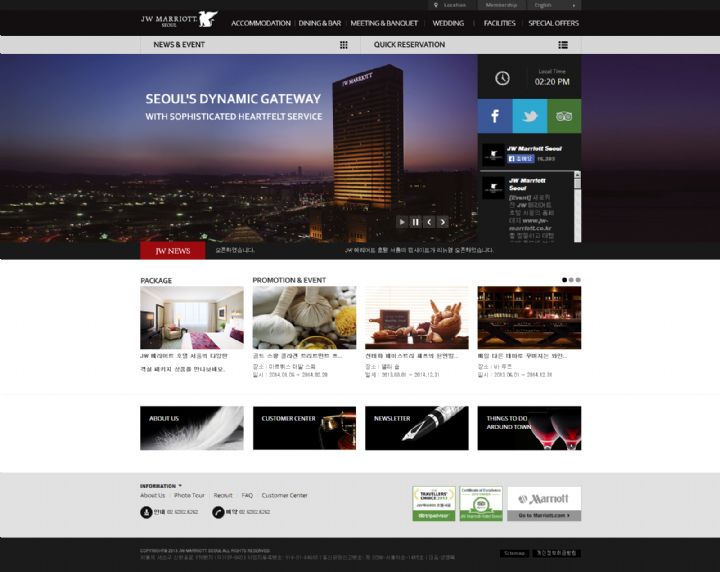Open Travellers' Choice TripAdvisor badge
Screen dimensions: 720x572
(x=434, y=504)
